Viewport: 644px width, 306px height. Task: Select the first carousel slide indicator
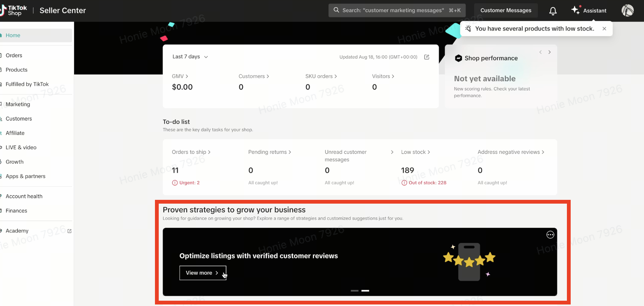click(355, 291)
